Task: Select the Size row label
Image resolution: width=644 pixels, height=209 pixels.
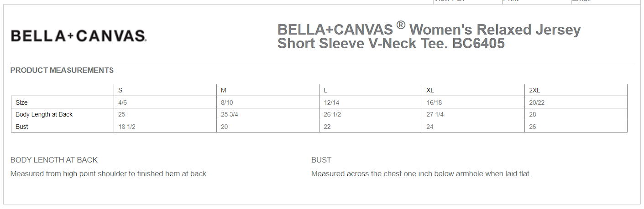Action: pos(21,102)
